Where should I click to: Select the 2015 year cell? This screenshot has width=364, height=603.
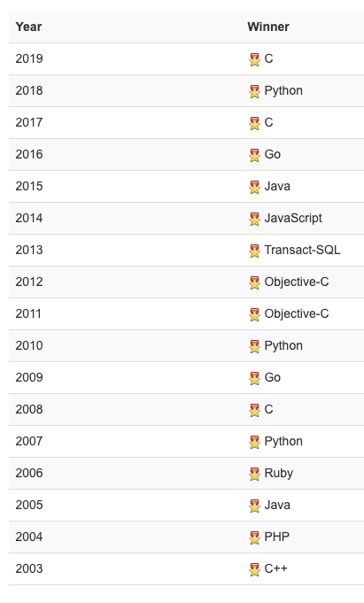click(29, 186)
